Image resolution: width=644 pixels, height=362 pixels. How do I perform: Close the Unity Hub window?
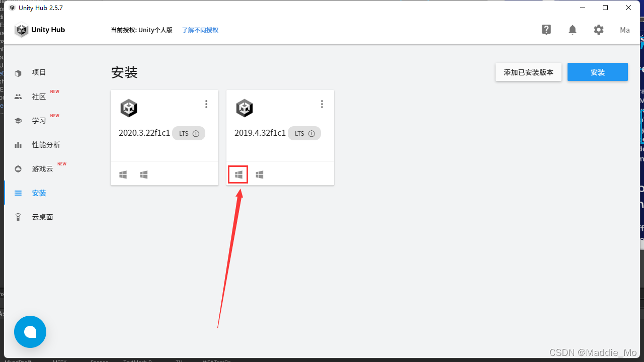pos(628,8)
